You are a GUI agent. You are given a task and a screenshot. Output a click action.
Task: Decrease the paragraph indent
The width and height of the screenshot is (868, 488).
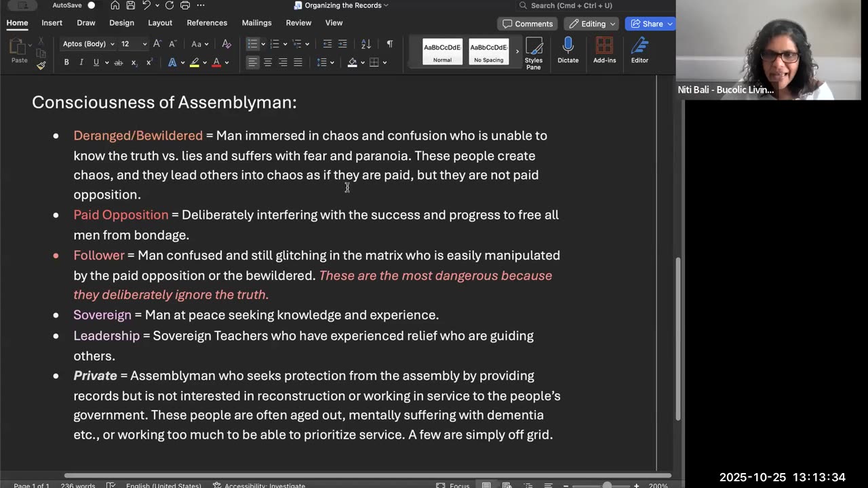click(x=328, y=44)
